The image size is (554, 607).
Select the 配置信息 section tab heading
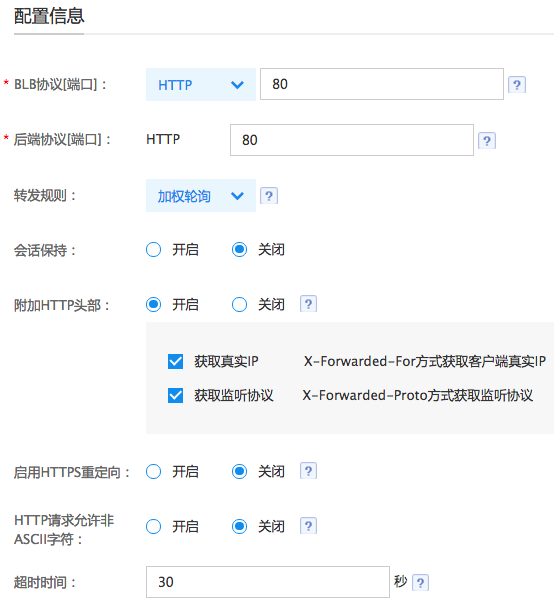point(49,17)
